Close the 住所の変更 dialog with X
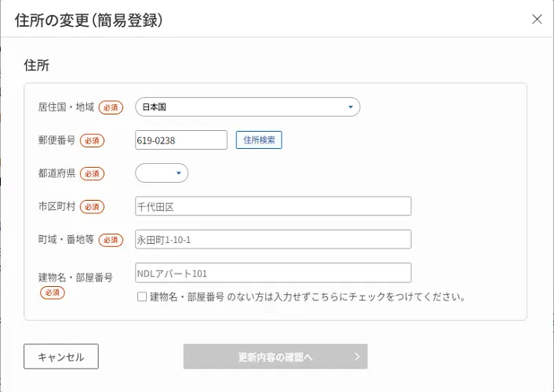The height and width of the screenshot is (392, 554). [537, 19]
